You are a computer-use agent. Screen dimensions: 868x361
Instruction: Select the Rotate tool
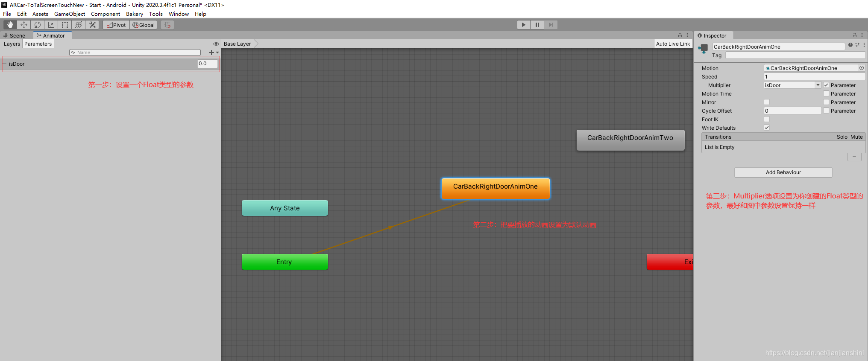pyautogui.click(x=38, y=25)
